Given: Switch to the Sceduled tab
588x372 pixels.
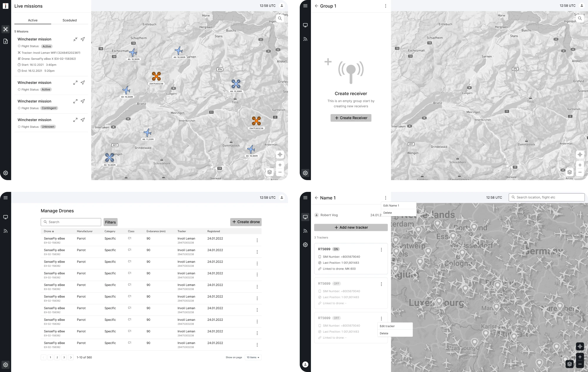Looking at the screenshot, I should (69, 20).
